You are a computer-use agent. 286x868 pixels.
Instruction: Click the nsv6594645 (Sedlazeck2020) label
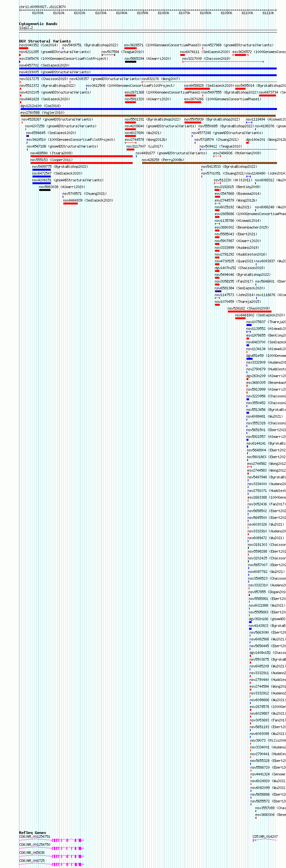51,133
